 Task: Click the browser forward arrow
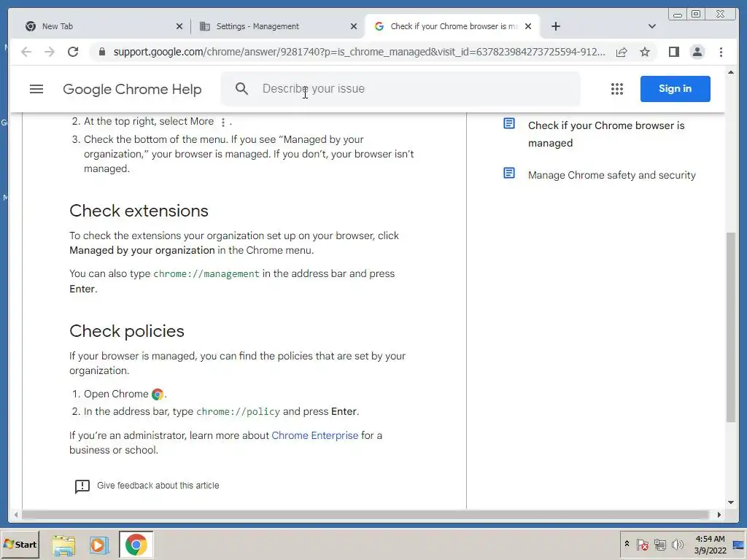coord(50,52)
